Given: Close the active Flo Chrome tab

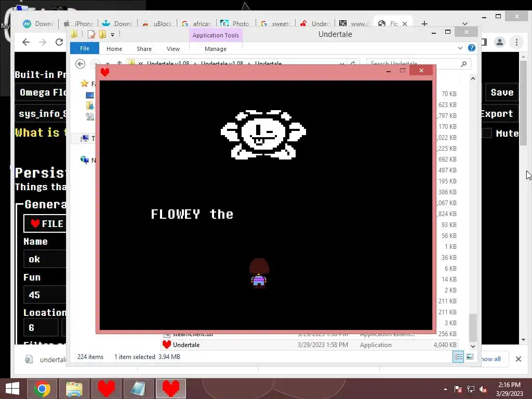Looking at the screenshot, I should [x=404, y=24].
